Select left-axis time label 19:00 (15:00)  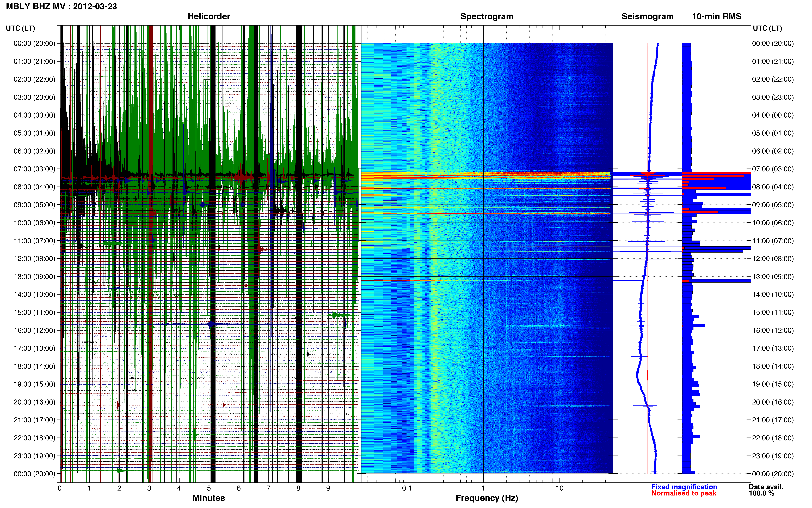click(x=34, y=384)
